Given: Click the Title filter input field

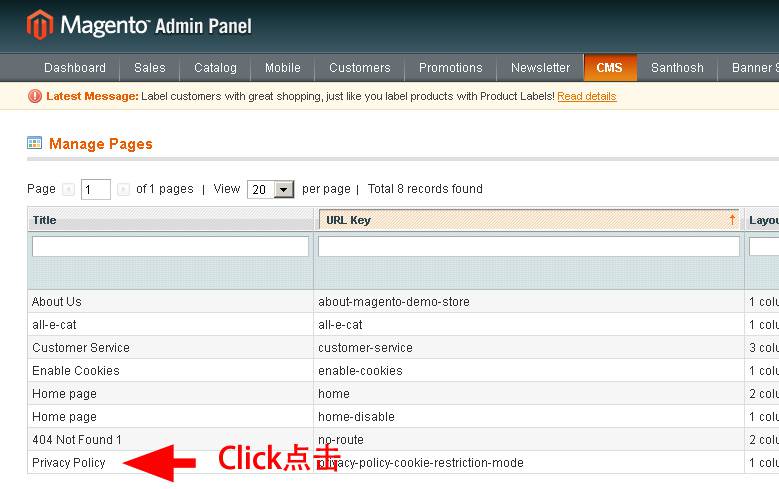Looking at the screenshot, I should [x=170, y=246].
